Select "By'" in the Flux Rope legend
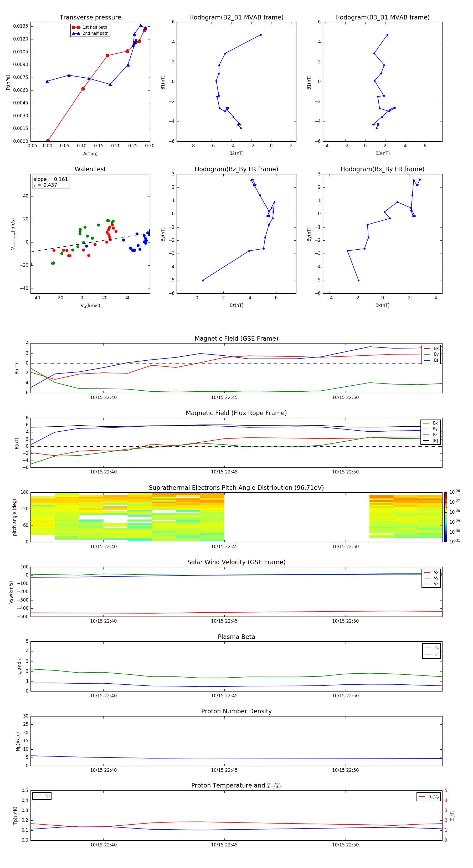 click(431, 429)
